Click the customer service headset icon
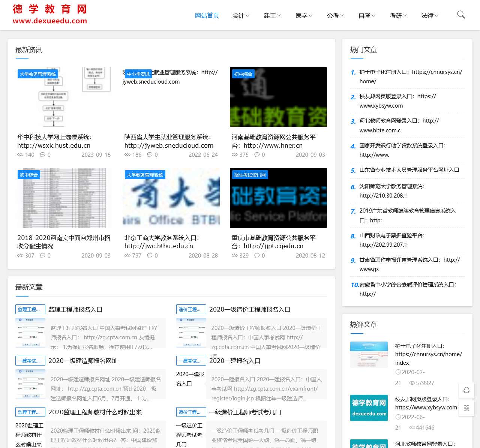480x448 pixels. (466, 390)
